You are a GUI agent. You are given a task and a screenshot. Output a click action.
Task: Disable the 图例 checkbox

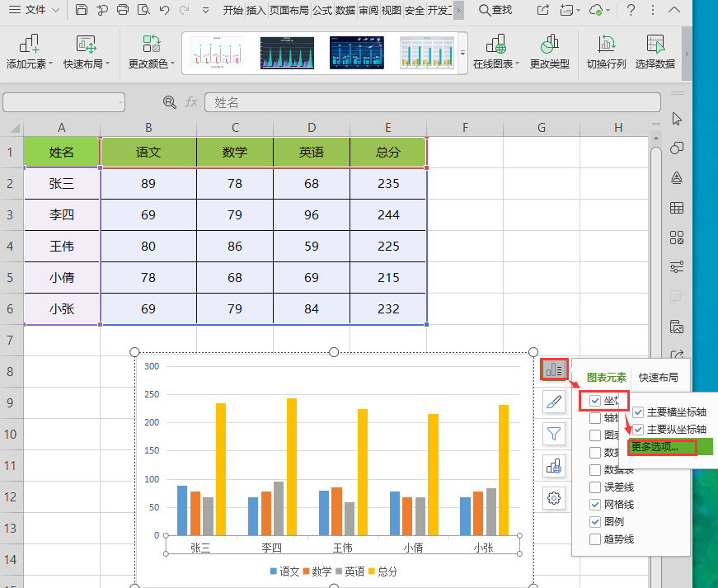595,522
